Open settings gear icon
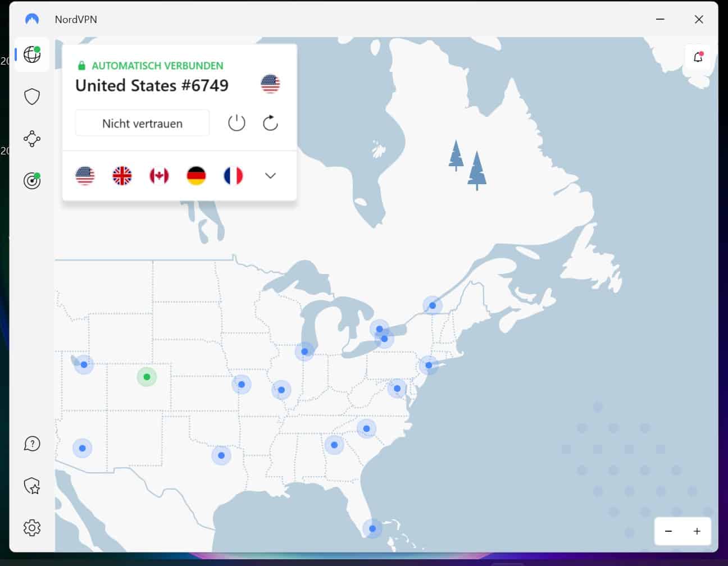The width and height of the screenshot is (728, 566). (32, 528)
